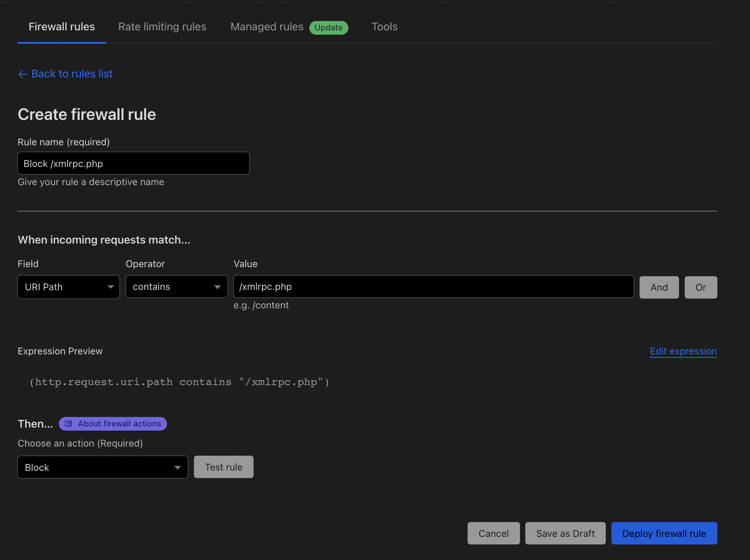750x560 pixels.
Task: Open the Managed rules tab
Action: tap(267, 27)
